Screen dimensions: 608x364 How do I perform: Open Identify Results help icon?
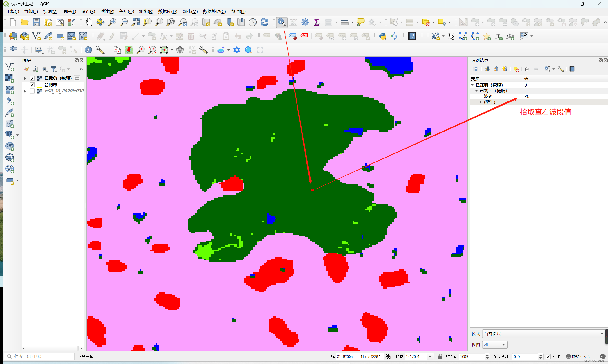click(572, 69)
